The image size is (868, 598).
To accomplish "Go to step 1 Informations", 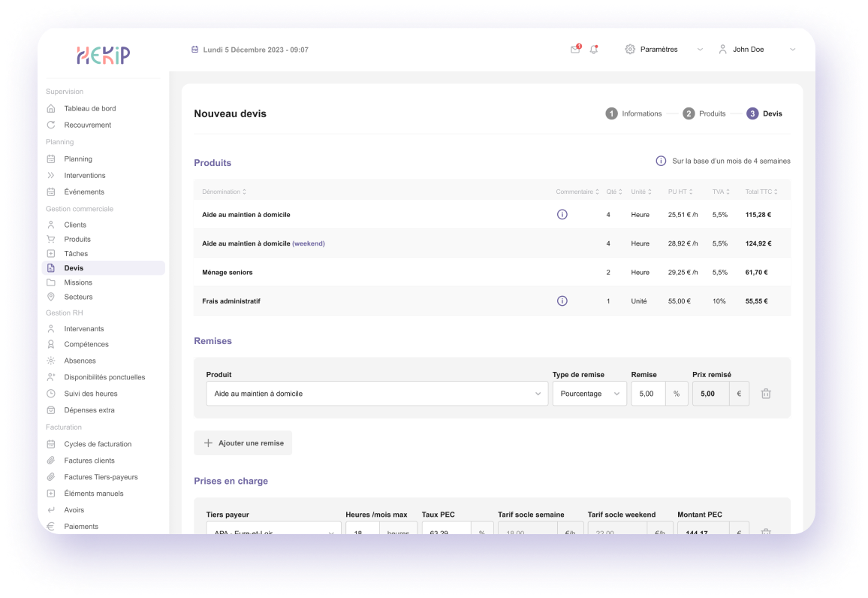I will pos(634,114).
